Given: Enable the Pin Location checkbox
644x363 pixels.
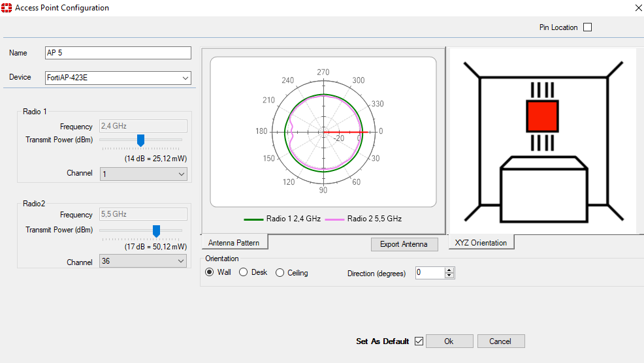Looking at the screenshot, I should pos(588,27).
